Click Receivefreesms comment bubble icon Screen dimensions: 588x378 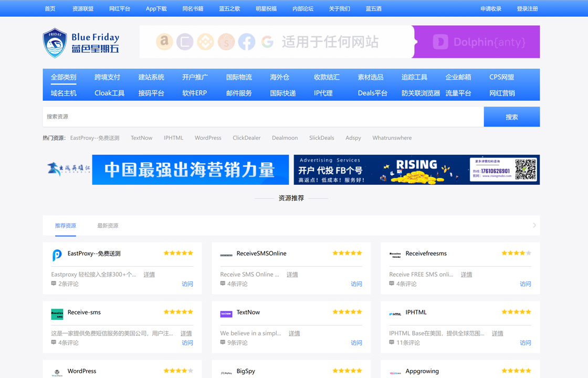click(x=392, y=283)
